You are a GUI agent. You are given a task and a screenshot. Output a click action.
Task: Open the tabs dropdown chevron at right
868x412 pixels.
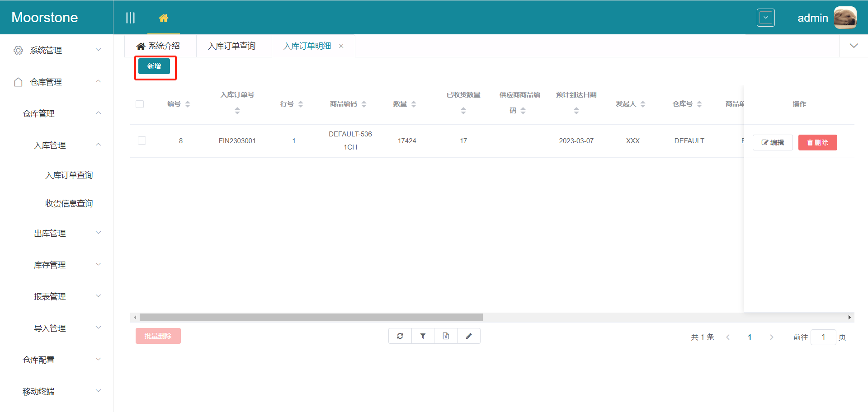[x=854, y=46]
